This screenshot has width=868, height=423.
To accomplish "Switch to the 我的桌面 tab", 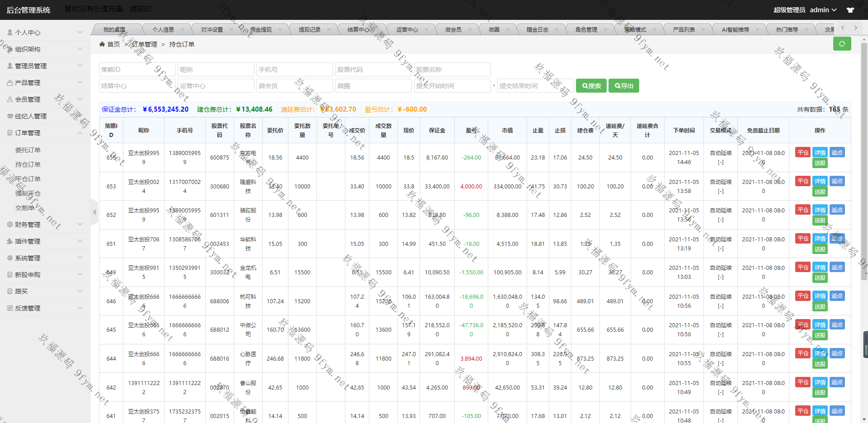I will click(114, 30).
